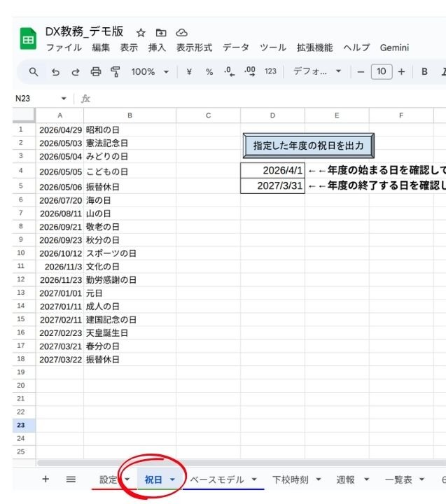Select the paint format tool
The width and height of the screenshot is (446, 504).
tap(116, 71)
